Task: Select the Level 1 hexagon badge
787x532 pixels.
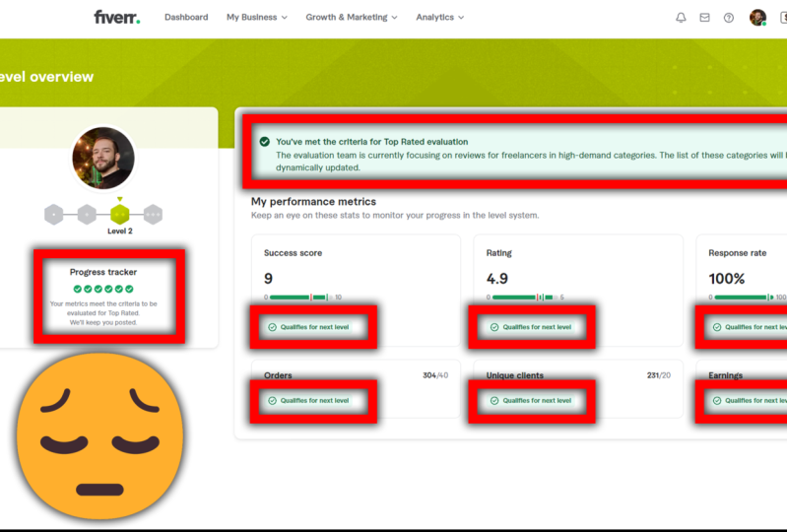Action: point(87,215)
